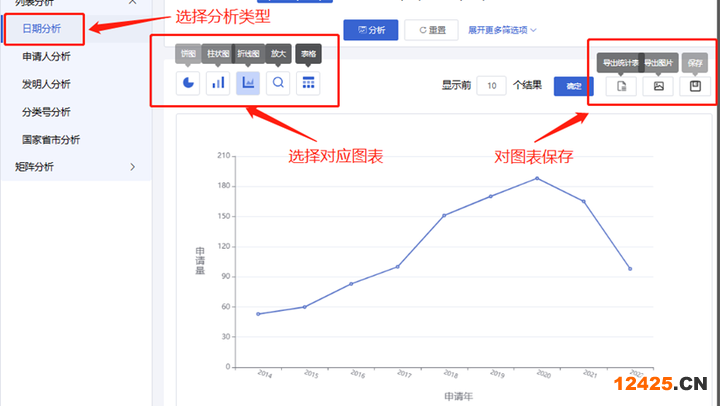Click the save chart icon
The image size is (720, 406).
695,86
